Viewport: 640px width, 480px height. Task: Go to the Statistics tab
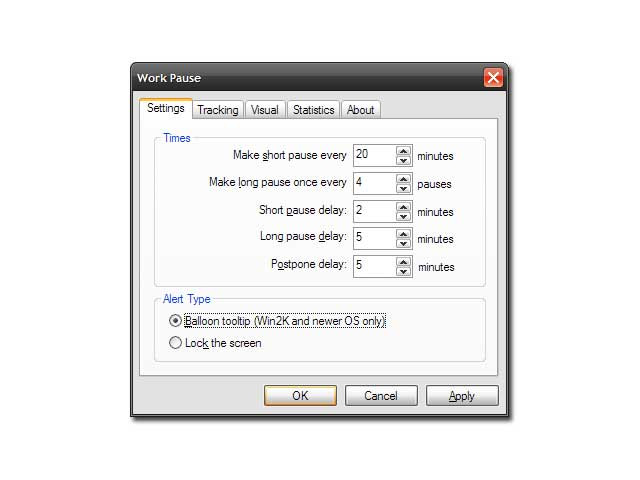pos(313,110)
